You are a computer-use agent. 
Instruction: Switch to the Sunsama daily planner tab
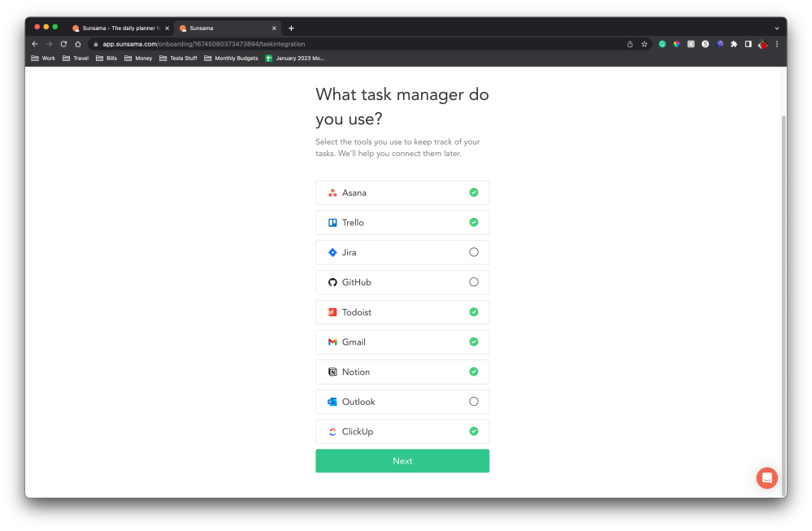point(119,28)
